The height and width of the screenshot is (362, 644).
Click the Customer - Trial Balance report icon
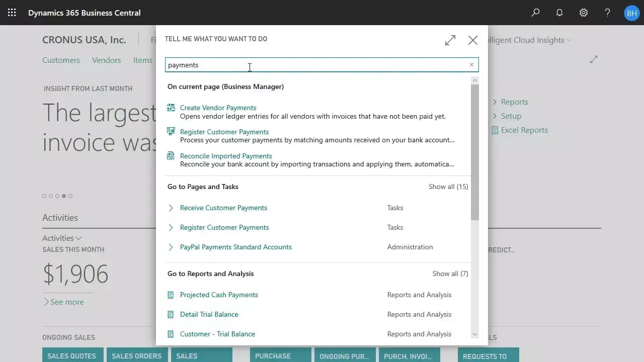click(x=171, y=334)
